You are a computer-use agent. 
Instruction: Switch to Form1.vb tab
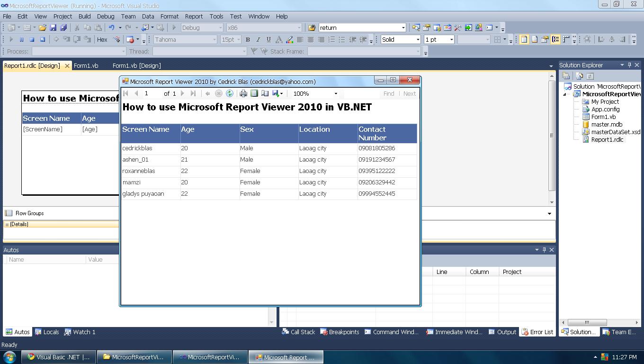click(86, 65)
